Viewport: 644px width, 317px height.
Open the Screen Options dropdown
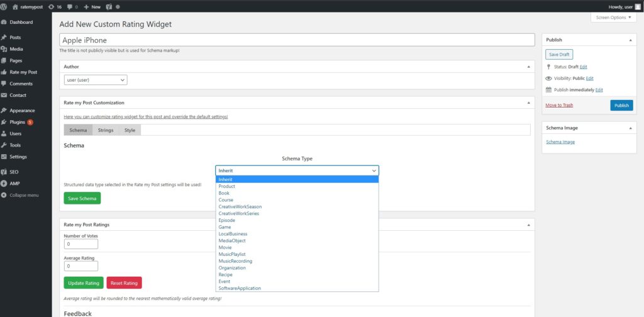pos(614,18)
